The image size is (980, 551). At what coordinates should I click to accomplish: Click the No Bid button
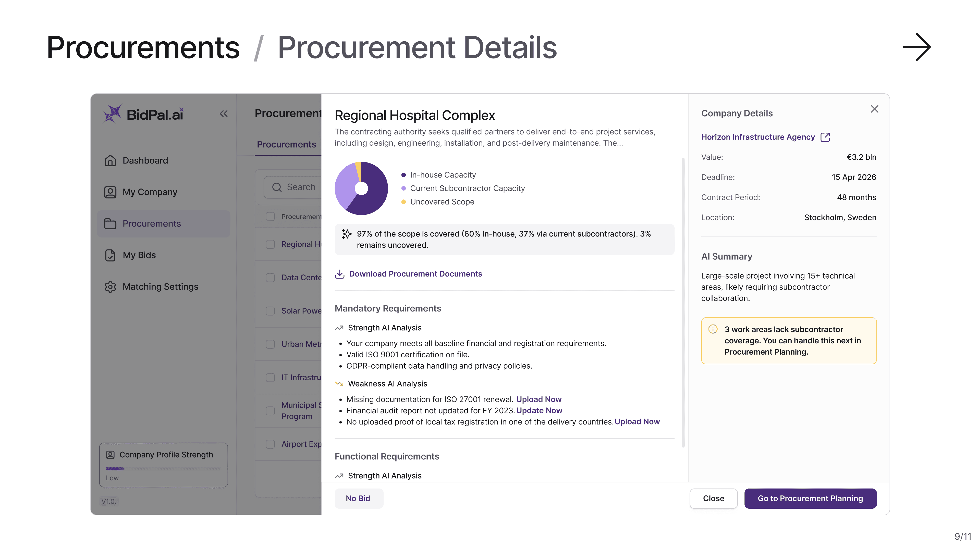coord(358,498)
